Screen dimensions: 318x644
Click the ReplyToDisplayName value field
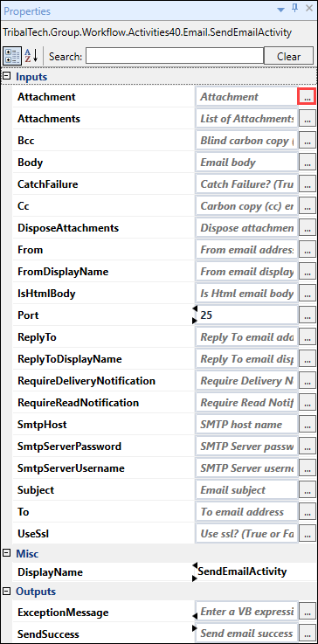pyautogui.click(x=246, y=359)
